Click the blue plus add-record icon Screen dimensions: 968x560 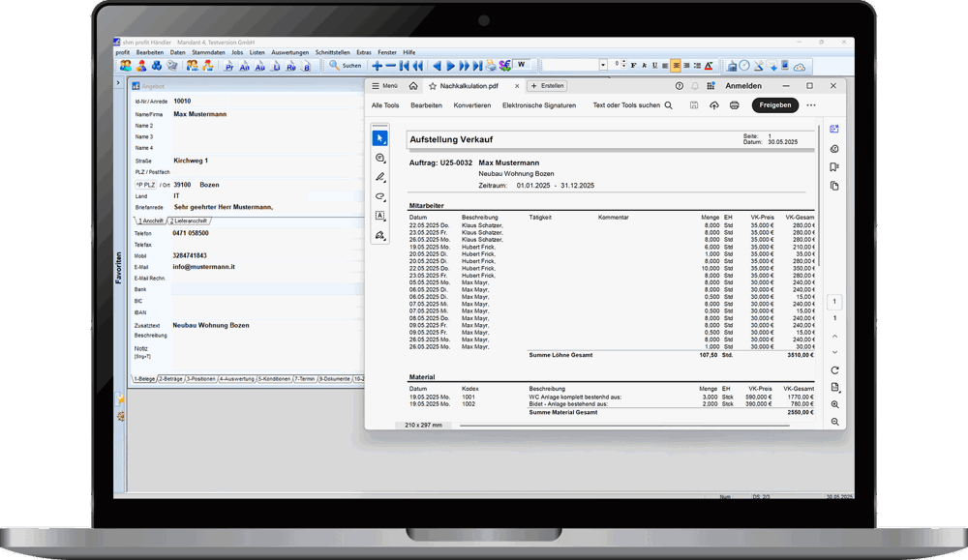[378, 66]
